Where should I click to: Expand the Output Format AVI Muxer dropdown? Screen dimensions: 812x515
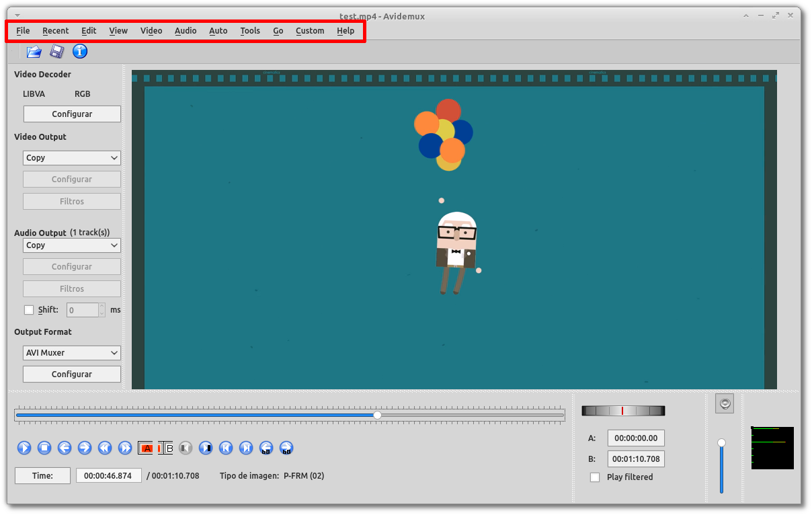(72, 353)
